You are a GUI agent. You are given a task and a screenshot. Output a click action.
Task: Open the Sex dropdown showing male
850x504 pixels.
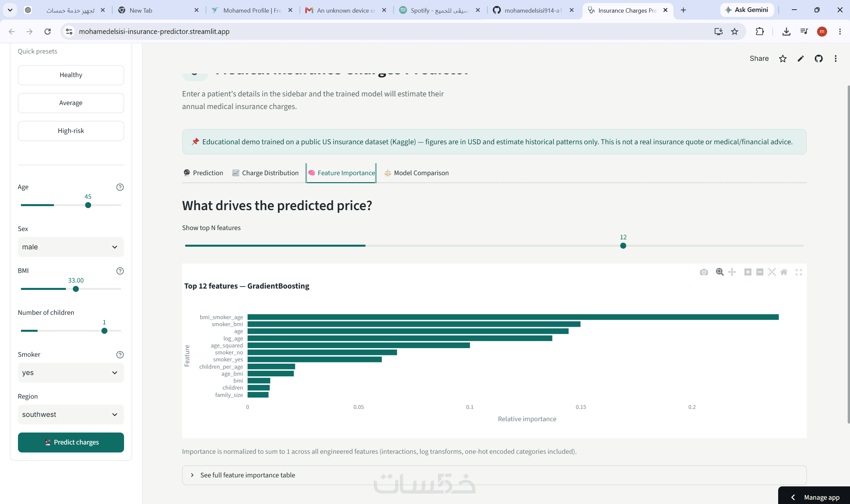pos(71,247)
